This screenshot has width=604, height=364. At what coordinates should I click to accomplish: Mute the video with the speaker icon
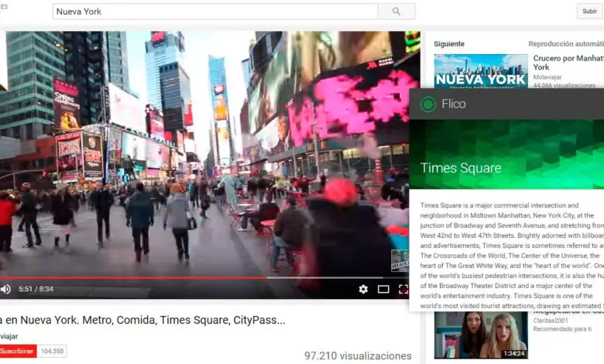tap(5, 289)
